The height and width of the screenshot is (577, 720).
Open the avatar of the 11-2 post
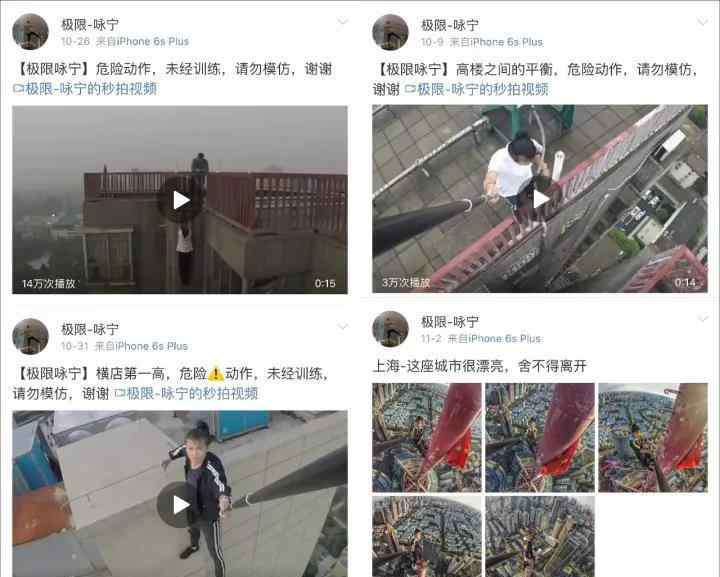click(390, 329)
